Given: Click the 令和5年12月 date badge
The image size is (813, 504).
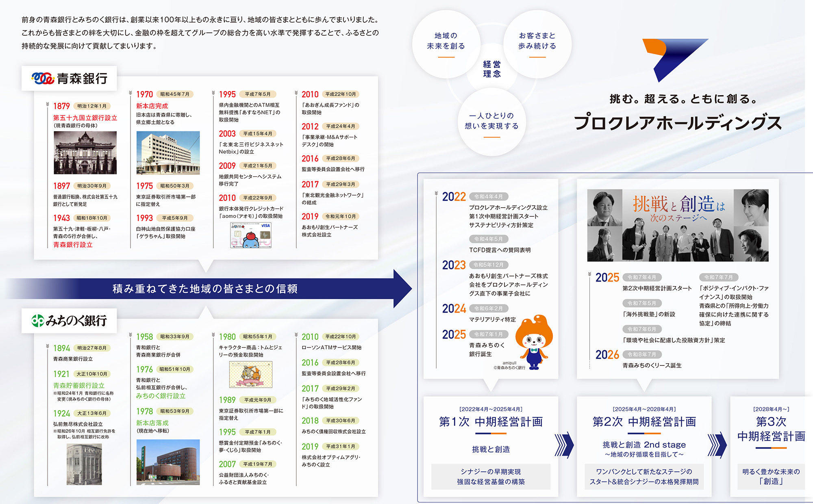Looking at the screenshot, I should 489,265.
